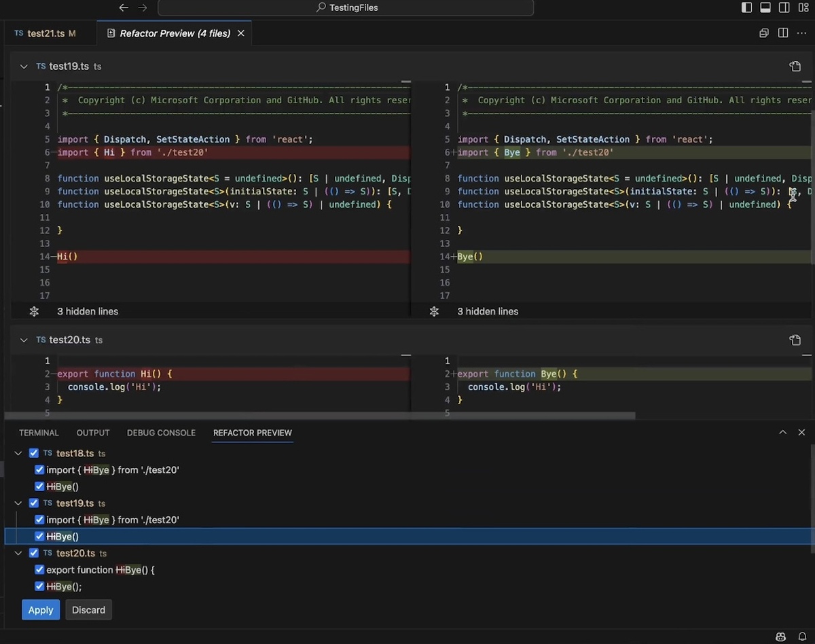
Task: Maximize the bottom panel
Action: click(x=783, y=432)
